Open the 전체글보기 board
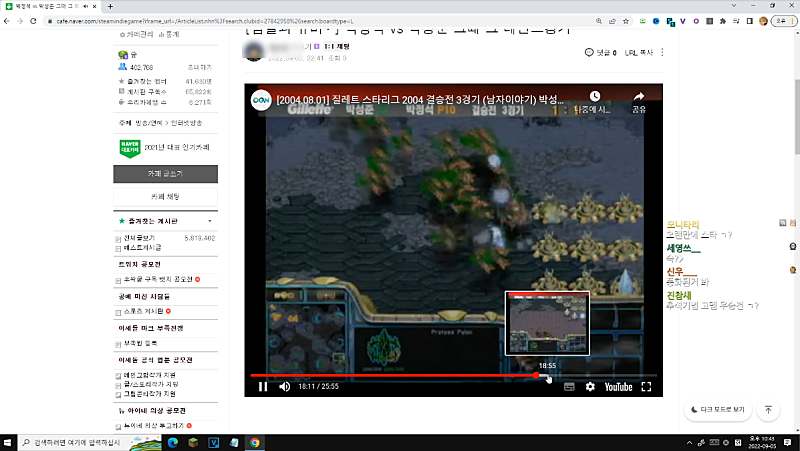The image size is (800, 451). coord(139,238)
